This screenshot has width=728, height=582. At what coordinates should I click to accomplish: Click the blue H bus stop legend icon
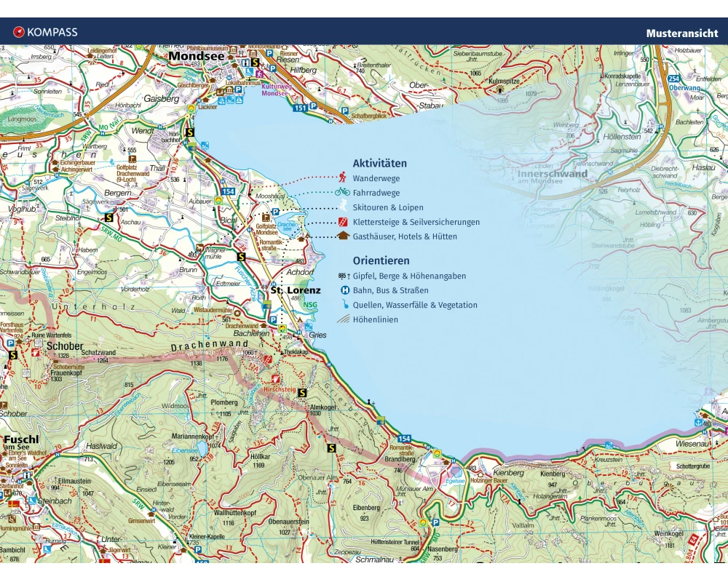coord(344,290)
